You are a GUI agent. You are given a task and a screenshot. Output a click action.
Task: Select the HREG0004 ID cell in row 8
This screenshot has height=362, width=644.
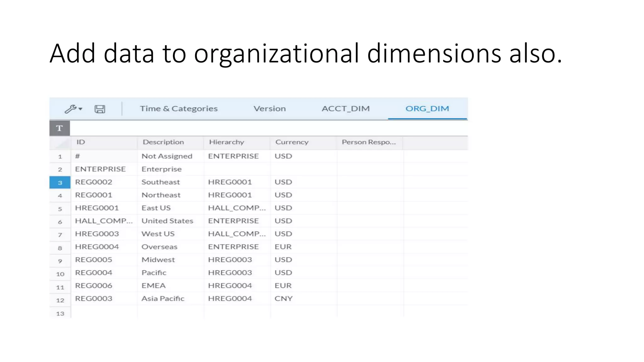click(104, 247)
